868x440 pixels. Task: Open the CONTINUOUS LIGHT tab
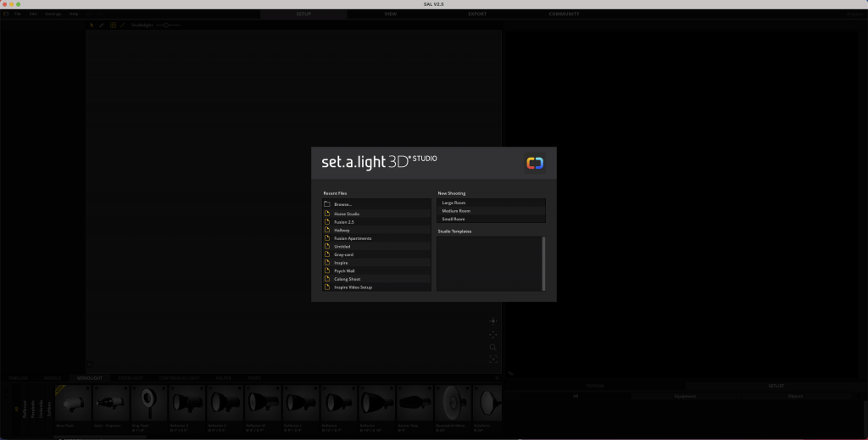180,378
